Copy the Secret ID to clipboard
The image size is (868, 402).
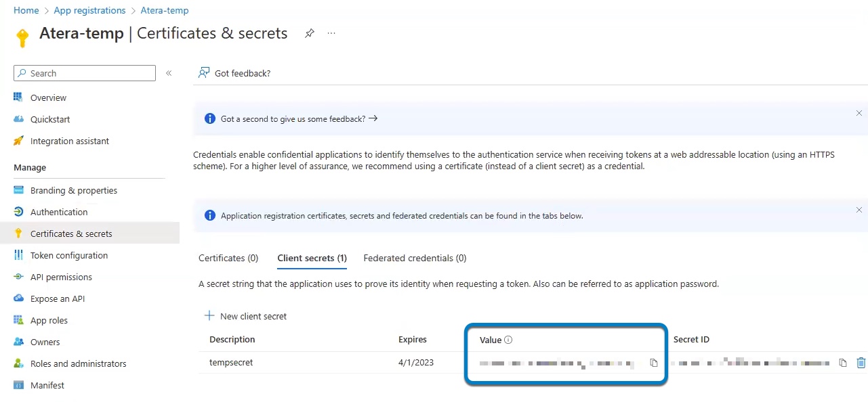click(x=843, y=363)
